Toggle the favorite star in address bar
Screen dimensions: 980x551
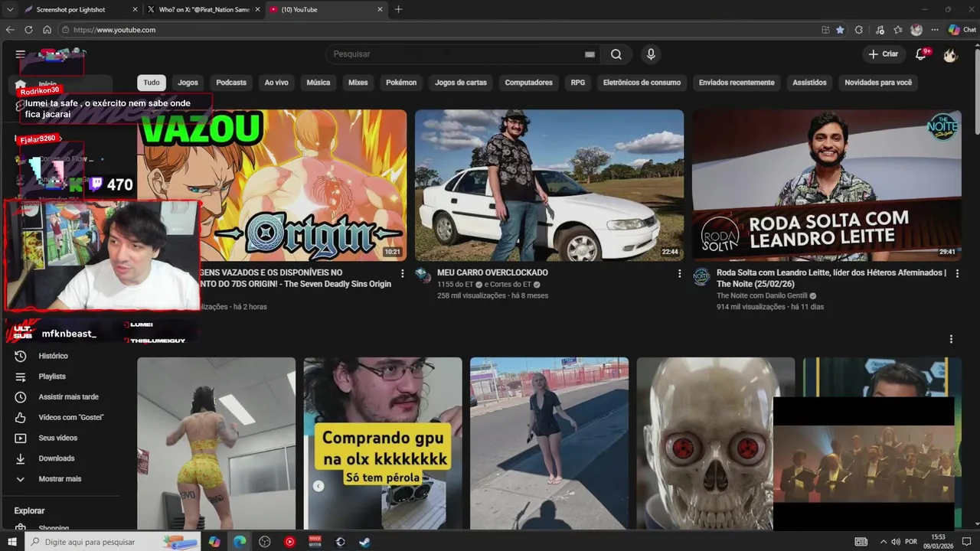[840, 30]
